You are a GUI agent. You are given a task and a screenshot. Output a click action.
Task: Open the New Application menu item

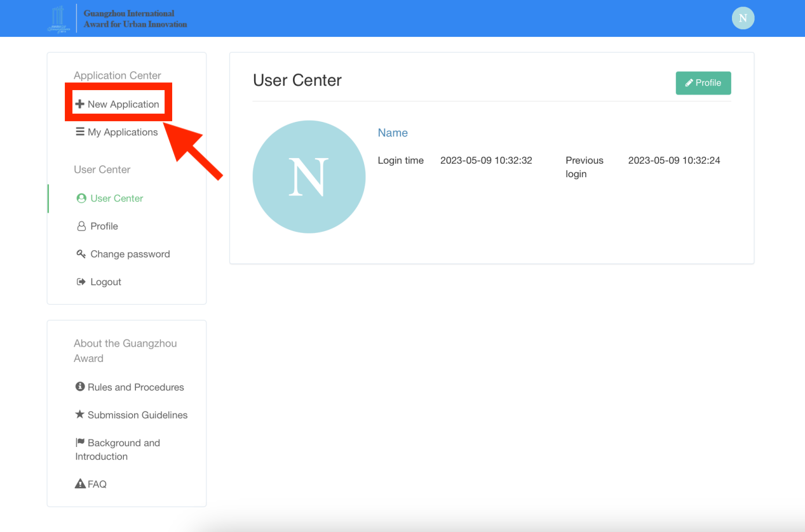pyautogui.click(x=123, y=104)
